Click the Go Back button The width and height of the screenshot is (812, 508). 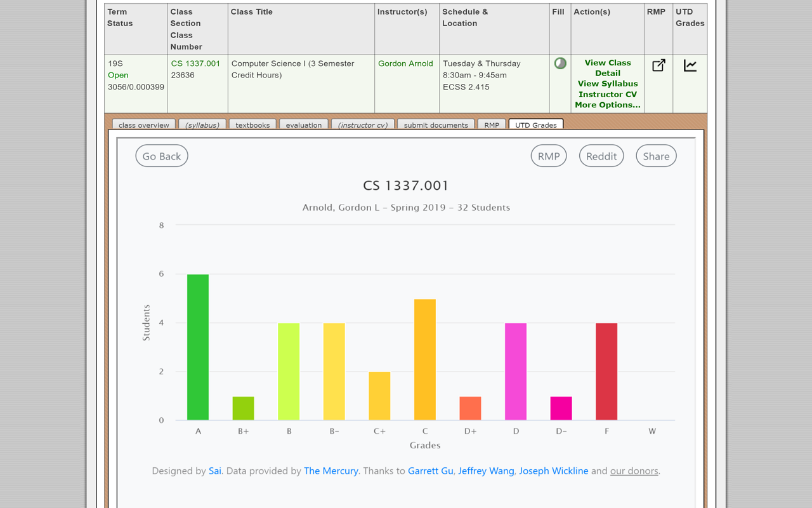pyautogui.click(x=162, y=156)
